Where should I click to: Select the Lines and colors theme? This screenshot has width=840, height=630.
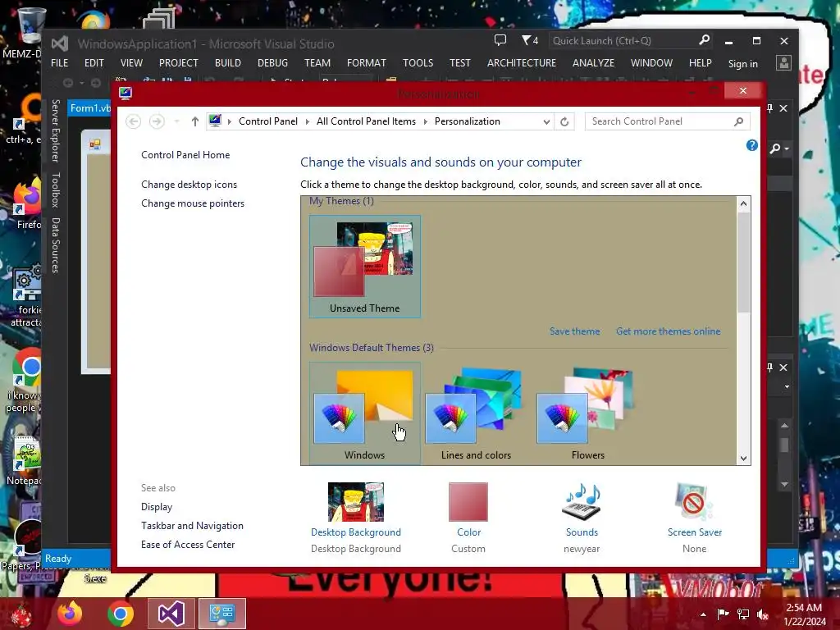[x=476, y=413]
